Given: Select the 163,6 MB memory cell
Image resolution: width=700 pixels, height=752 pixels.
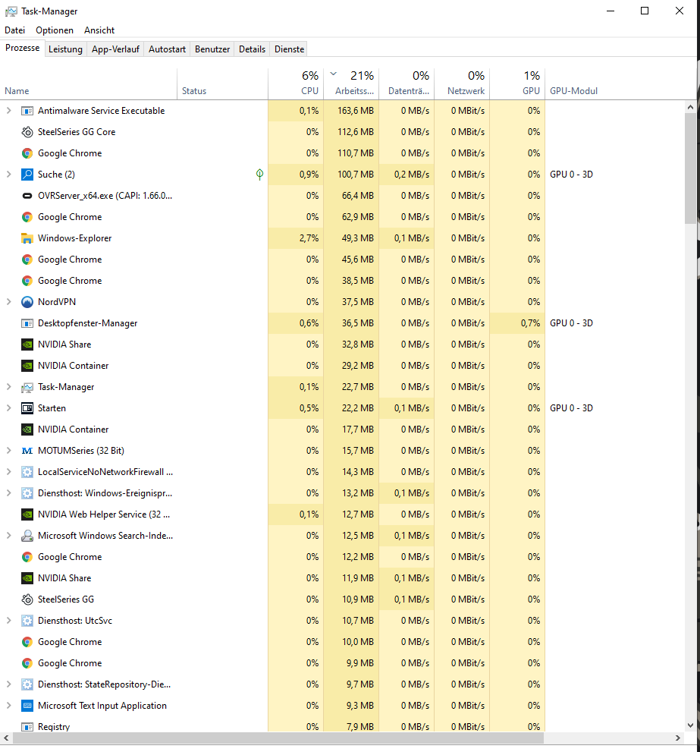Looking at the screenshot, I should pos(351,111).
